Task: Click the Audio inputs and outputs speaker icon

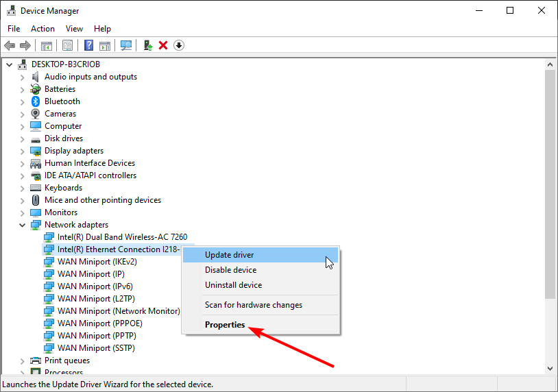Action: tap(35, 77)
